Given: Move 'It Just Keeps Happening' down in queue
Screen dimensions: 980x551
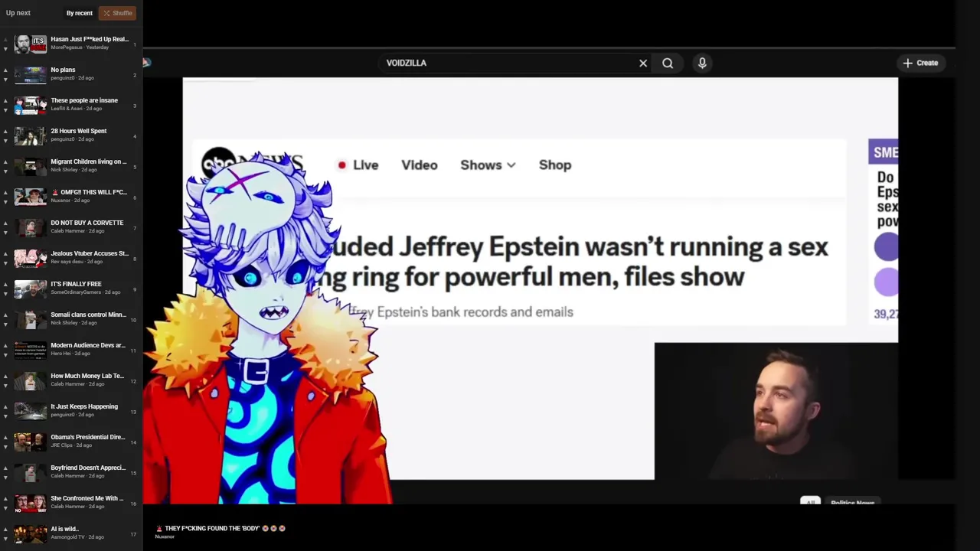Looking at the screenshot, I should [5, 416].
